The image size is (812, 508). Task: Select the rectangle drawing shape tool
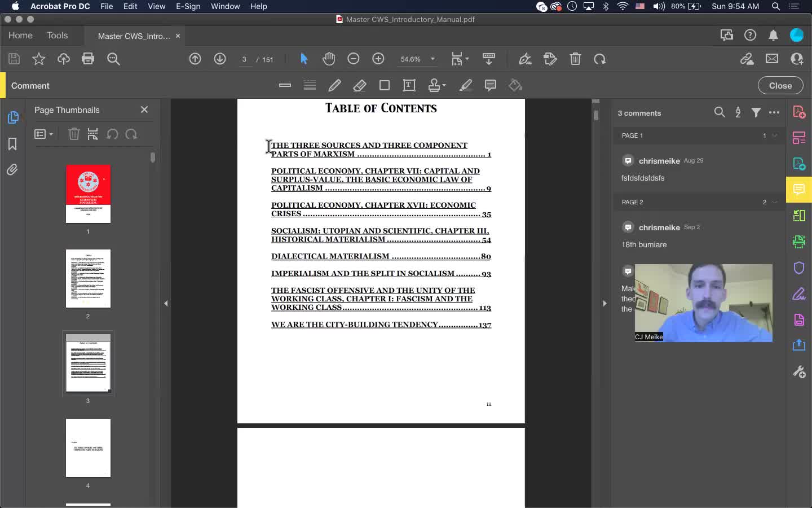tap(385, 85)
